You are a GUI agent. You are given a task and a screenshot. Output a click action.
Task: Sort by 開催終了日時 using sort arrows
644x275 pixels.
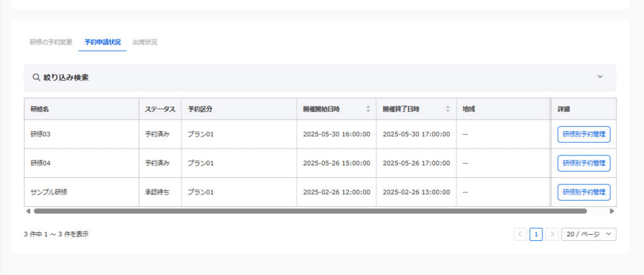click(448, 109)
